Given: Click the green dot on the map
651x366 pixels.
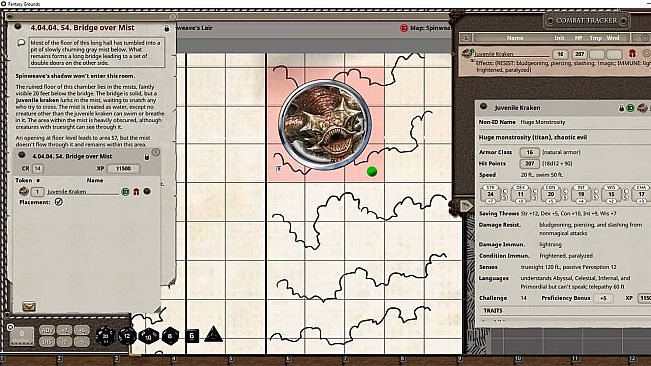Looking at the screenshot, I should coord(372,171).
